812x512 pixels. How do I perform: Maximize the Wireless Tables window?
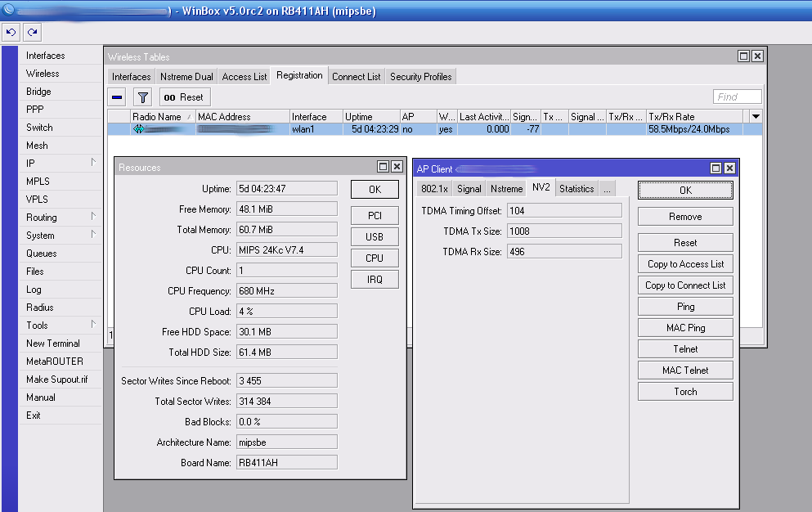(x=743, y=56)
